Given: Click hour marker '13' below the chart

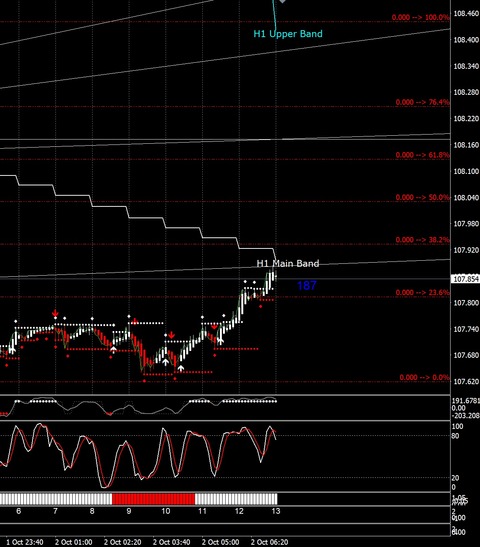Looking at the screenshot, I should 276,511.
